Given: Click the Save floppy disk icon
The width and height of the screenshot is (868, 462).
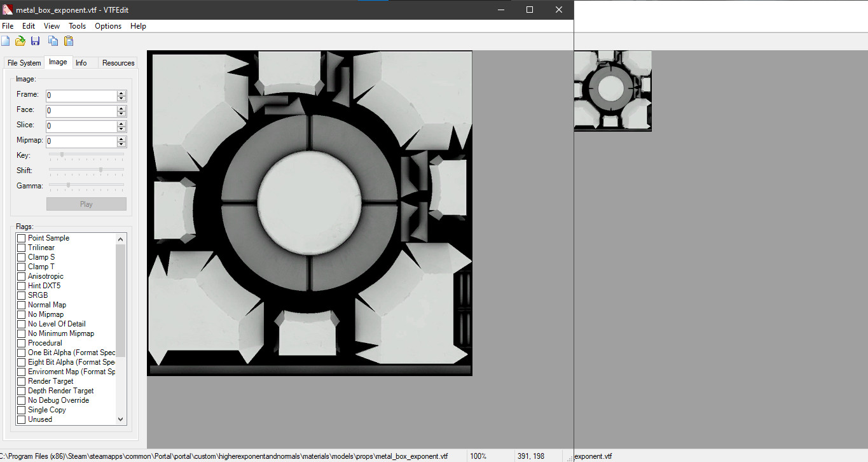Looking at the screenshot, I should pos(36,41).
